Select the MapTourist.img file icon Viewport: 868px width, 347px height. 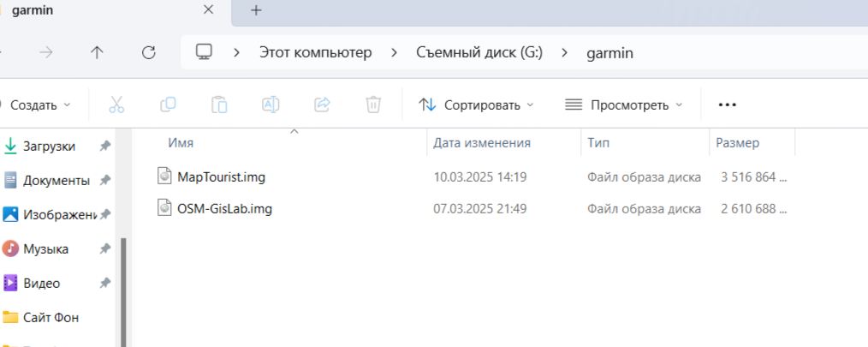tap(164, 176)
